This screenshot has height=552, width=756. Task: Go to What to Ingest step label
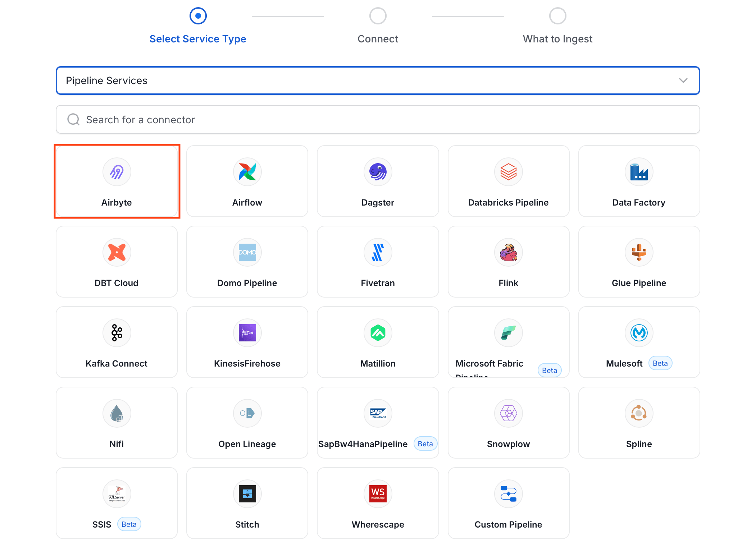[557, 39]
